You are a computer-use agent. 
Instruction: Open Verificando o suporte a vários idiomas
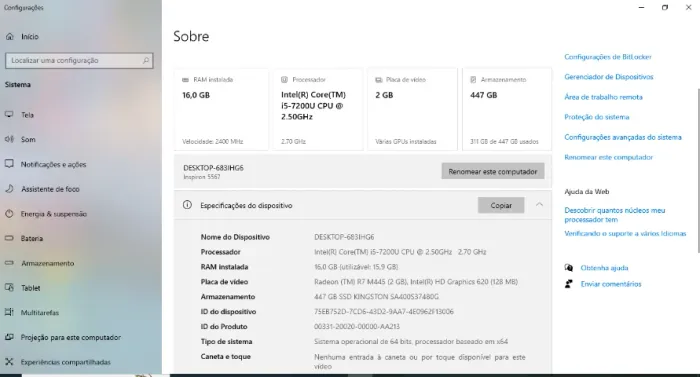click(x=625, y=233)
